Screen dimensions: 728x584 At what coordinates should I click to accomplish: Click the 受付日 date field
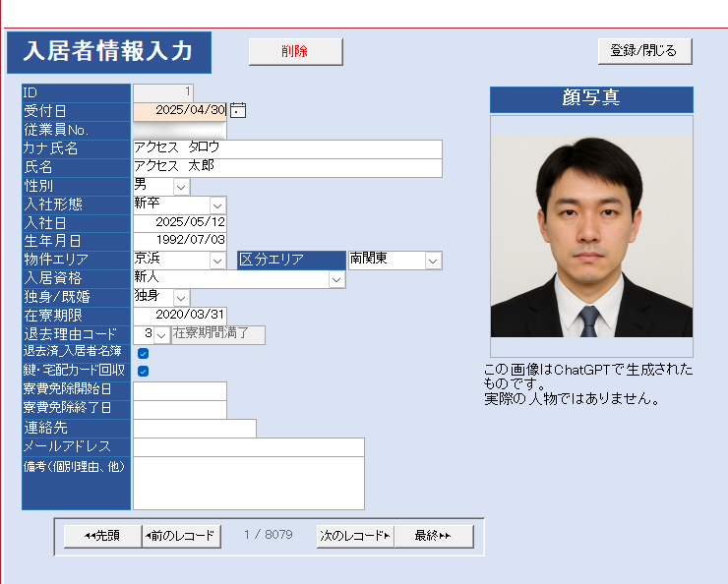click(180, 111)
